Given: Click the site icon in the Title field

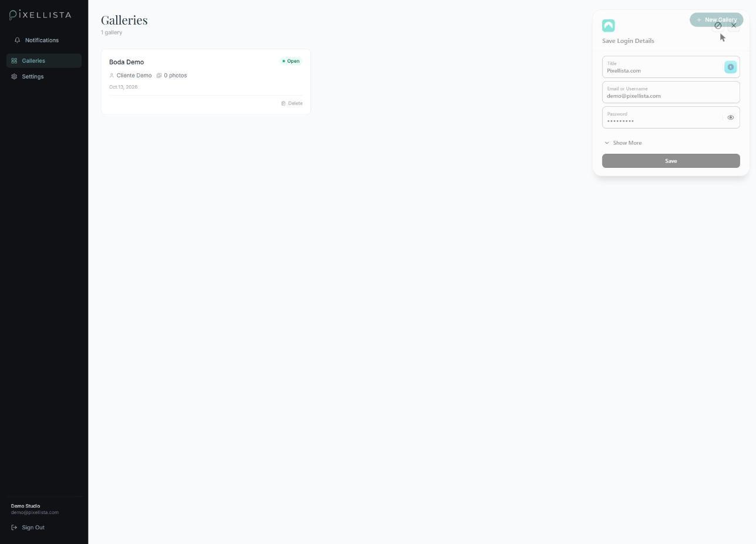Looking at the screenshot, I should point(730,67).
